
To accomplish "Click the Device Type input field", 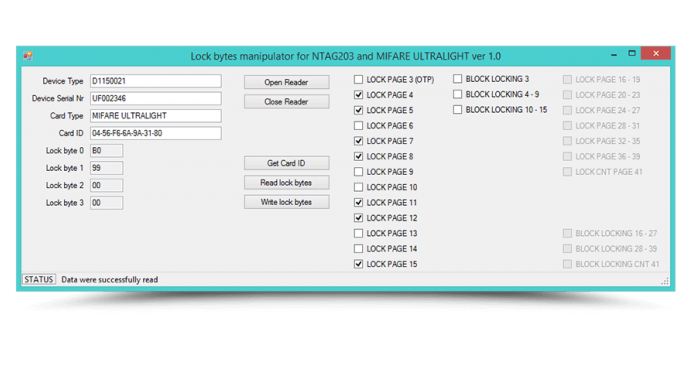I will pos(156,81).
